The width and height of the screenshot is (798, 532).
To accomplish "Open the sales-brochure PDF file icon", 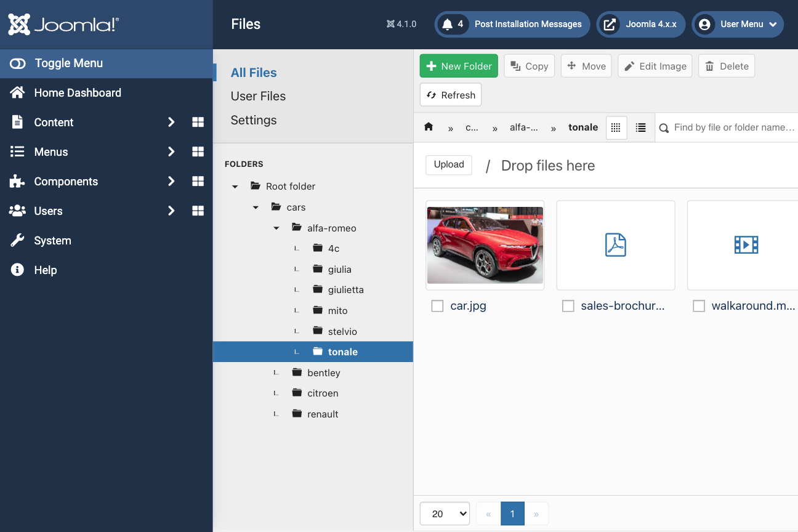I will 615,245.
